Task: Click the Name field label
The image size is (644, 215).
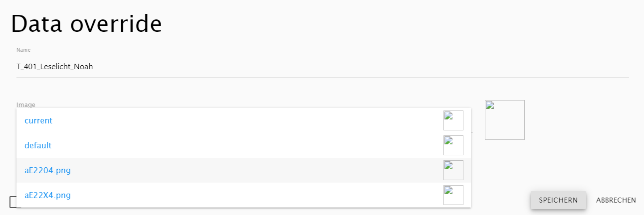Action: tap(23, 50)
